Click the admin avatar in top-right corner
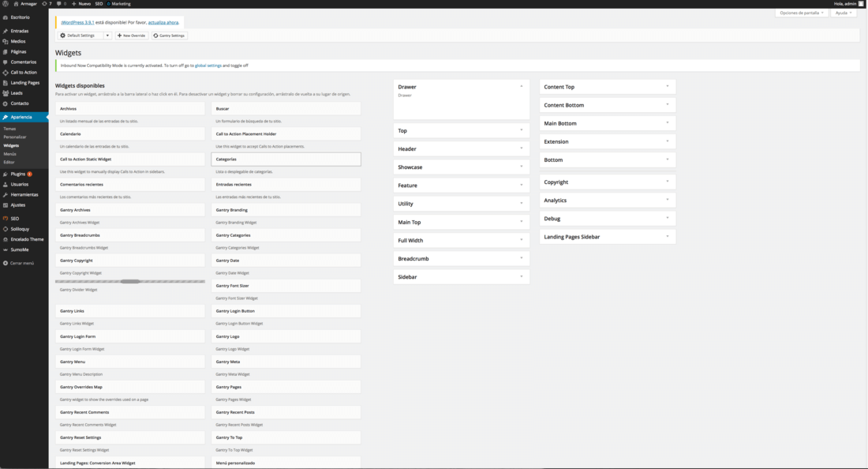The image size is (868, 469). tap(861, 3)
